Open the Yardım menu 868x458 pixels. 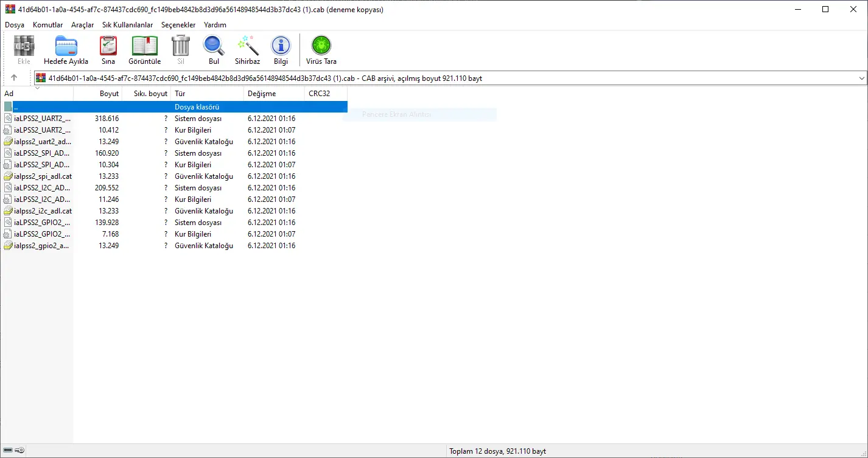point(215,25)
